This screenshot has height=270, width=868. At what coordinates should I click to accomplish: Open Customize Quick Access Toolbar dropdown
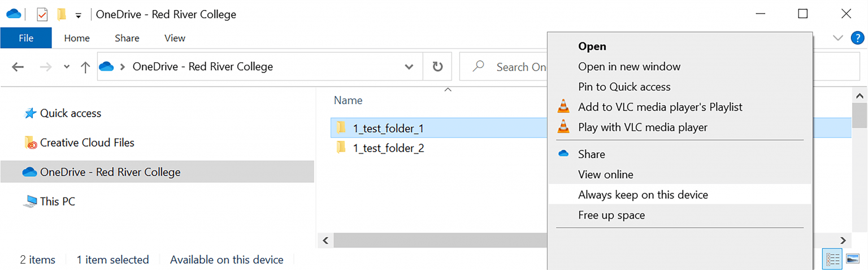point(79,15)
